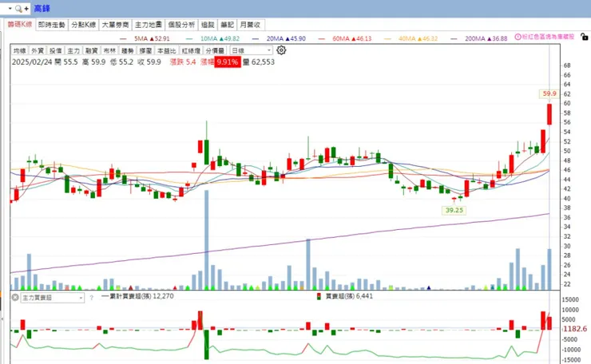This screenshot has height=364, width=591.
Task: Open the 筆記 tab
Action: point(228,25)
